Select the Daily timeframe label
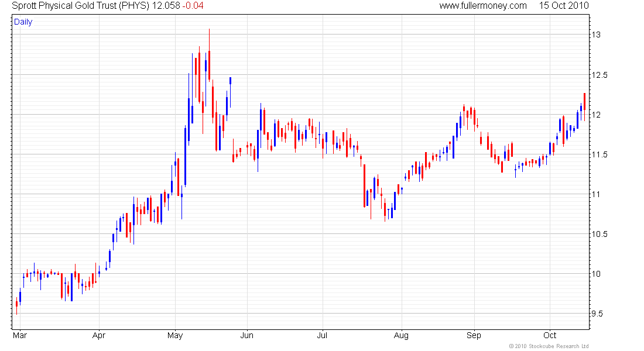644x351 pixels. click(x=23, y=22)
